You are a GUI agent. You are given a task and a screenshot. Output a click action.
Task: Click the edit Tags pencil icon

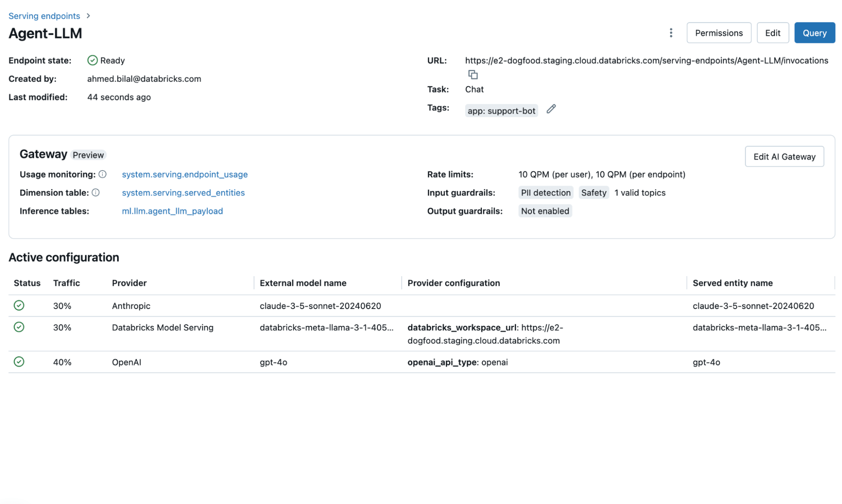click(551, 109)
